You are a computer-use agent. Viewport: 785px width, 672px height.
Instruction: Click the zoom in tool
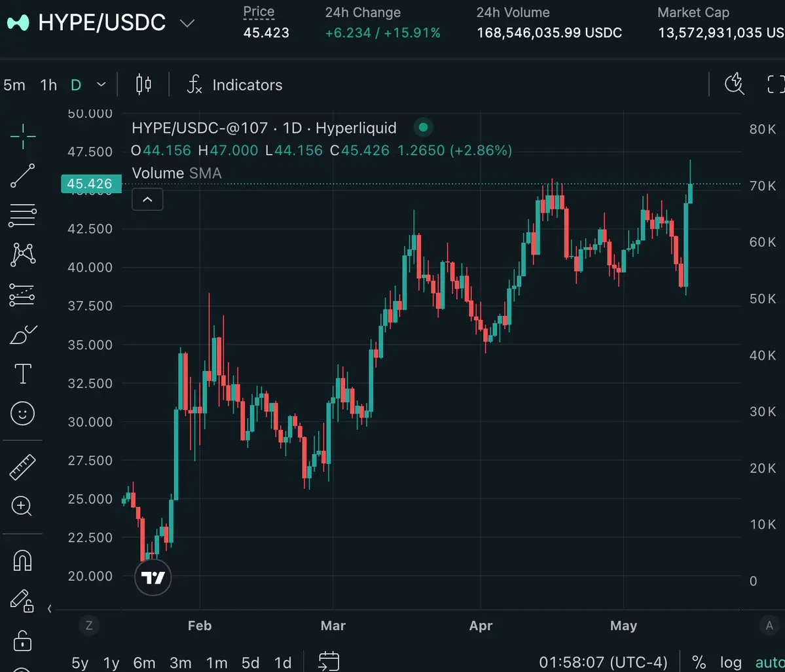point(22,506)
